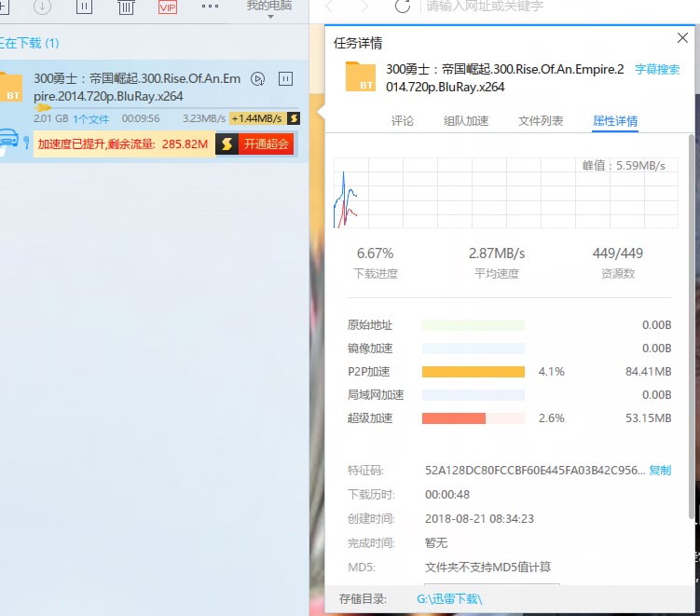Click the creation time 2018-08-21 08:34:23
The height and width of the screenshot is (616, 700).
point(479,519)
